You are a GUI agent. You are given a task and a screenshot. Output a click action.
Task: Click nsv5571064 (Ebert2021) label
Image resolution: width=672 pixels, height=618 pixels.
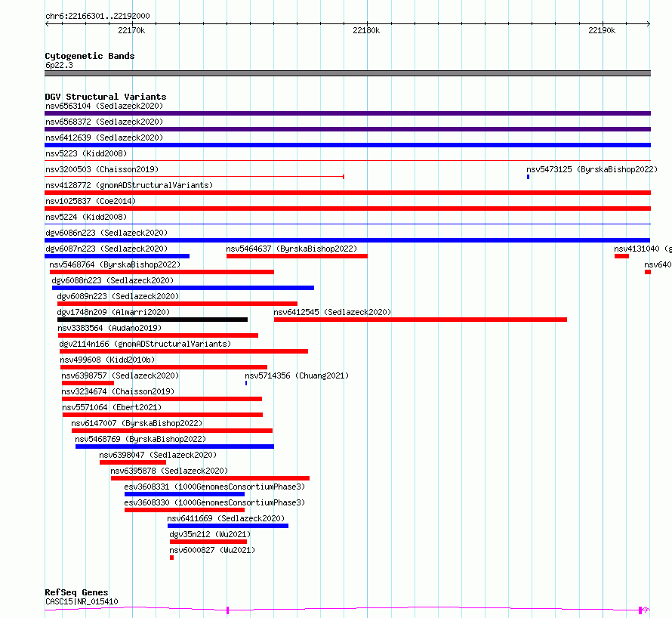coord(112,407)
